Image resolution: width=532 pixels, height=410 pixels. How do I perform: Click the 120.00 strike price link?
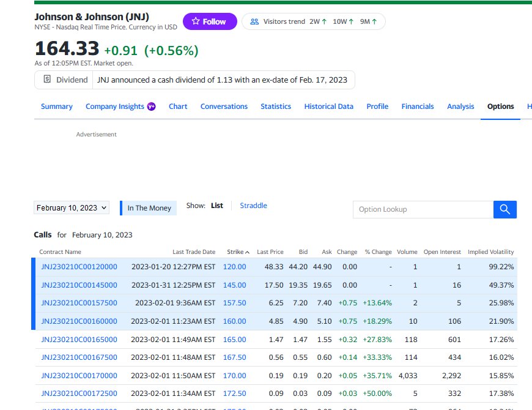(x=234, y=267)
